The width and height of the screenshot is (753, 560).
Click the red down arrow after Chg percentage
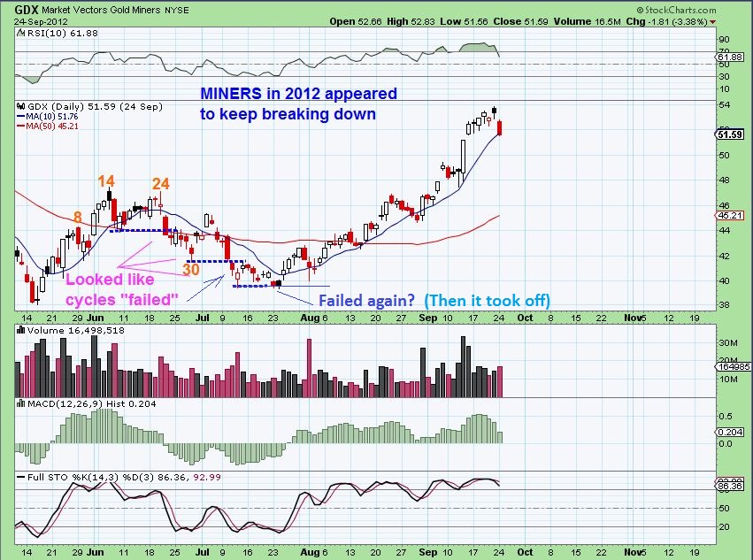712,22
